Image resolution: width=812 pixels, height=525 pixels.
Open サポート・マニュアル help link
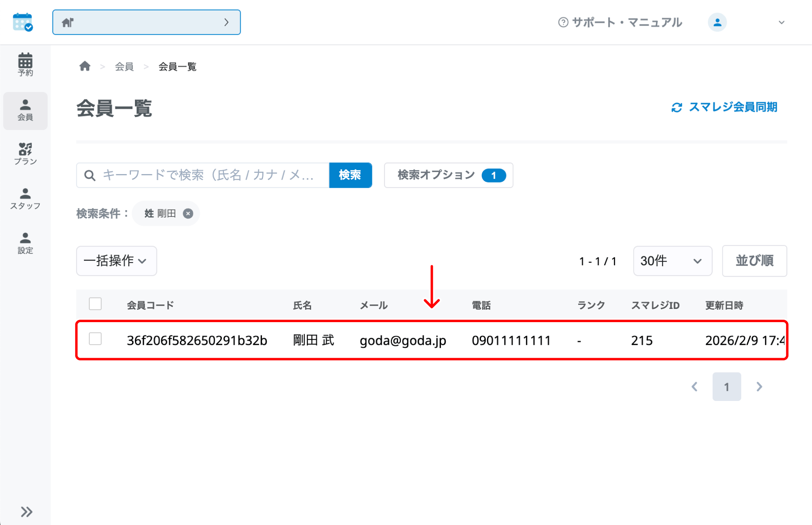pos(620,22)
